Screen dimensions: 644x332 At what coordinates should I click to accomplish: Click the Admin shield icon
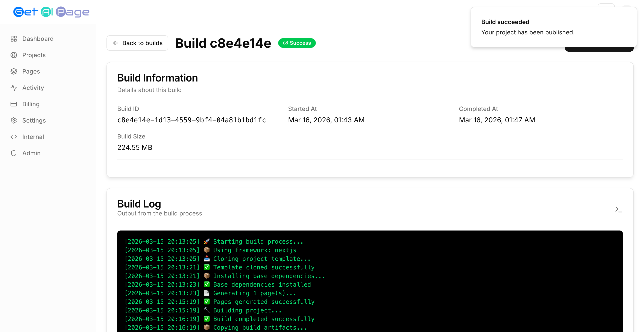[14, 153]
